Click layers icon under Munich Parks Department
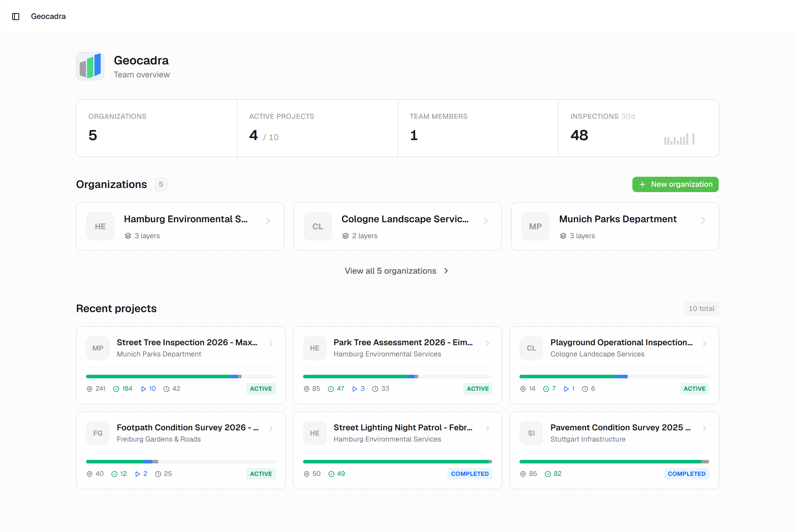795x532 pixels. pyautogui.click(x=563, y=236)
